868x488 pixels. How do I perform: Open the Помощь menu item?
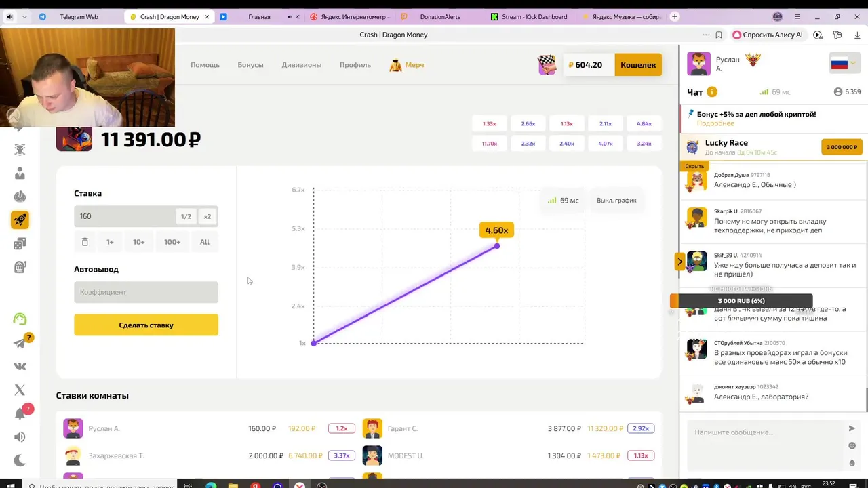(x=205, y=65)
